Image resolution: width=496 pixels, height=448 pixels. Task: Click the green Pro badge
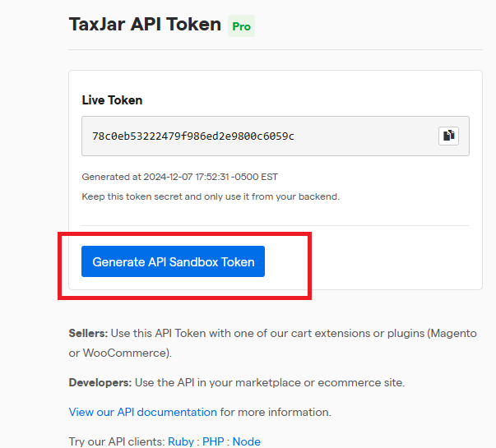[x=241, y=26]
